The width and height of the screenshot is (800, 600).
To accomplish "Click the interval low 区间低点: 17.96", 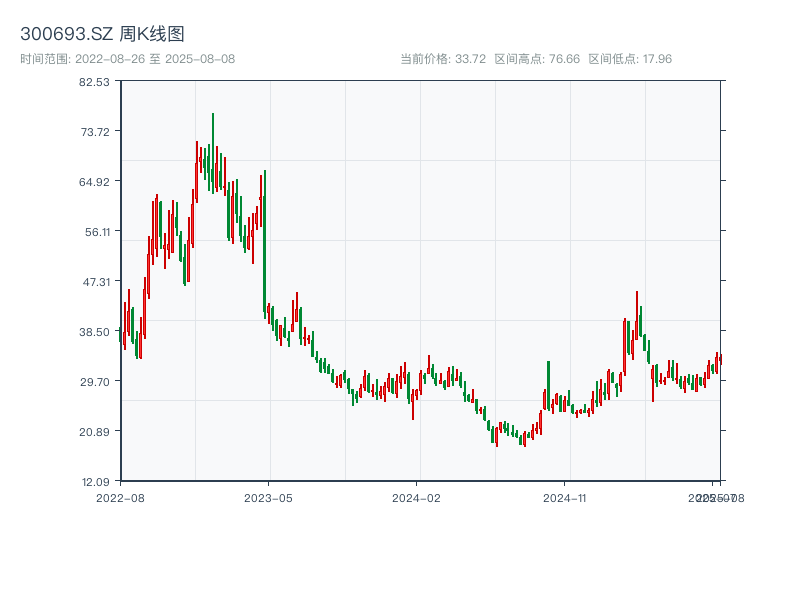I will tap(630, 59).
